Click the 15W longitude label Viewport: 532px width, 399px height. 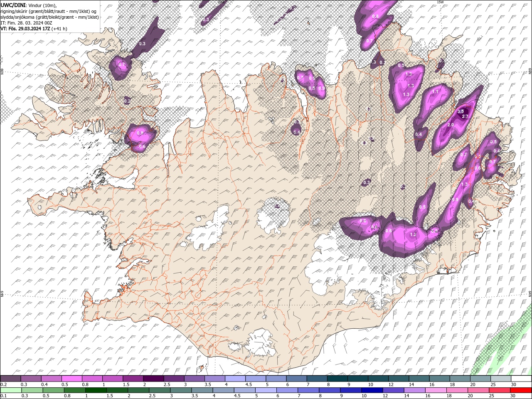(440, 2)
